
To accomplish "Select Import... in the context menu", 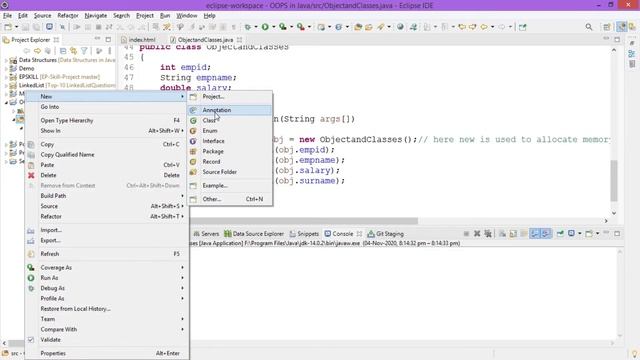I will click(106, 230).
